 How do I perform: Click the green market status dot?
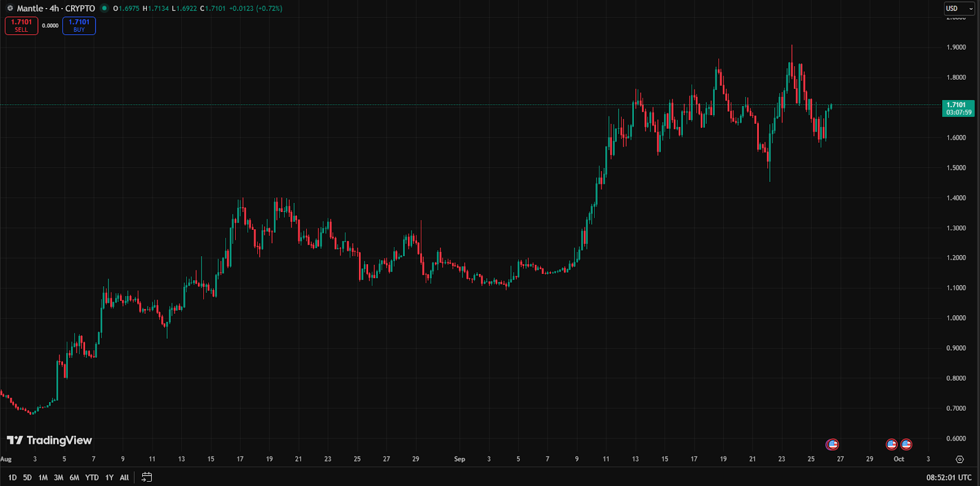tap(104, 9)
